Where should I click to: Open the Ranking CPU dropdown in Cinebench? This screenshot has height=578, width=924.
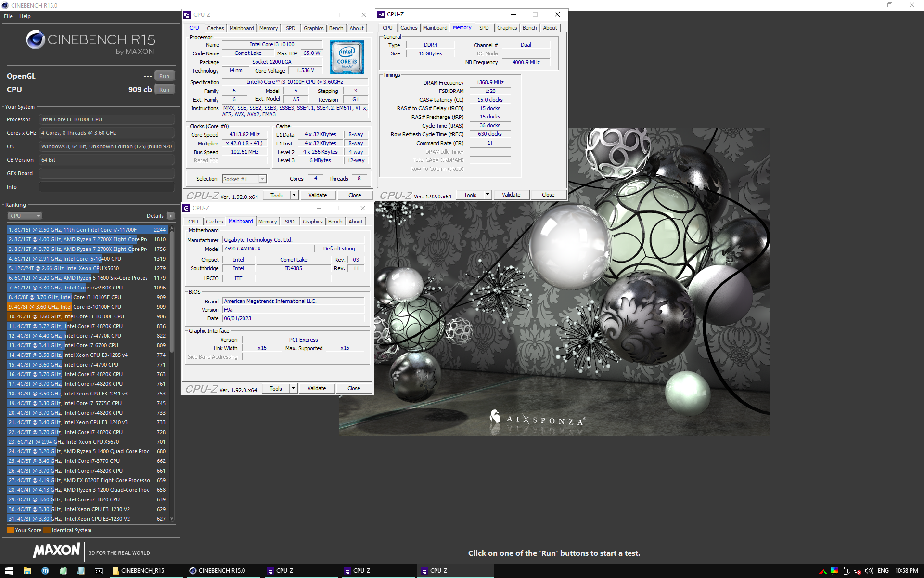(x=25, y=216)
